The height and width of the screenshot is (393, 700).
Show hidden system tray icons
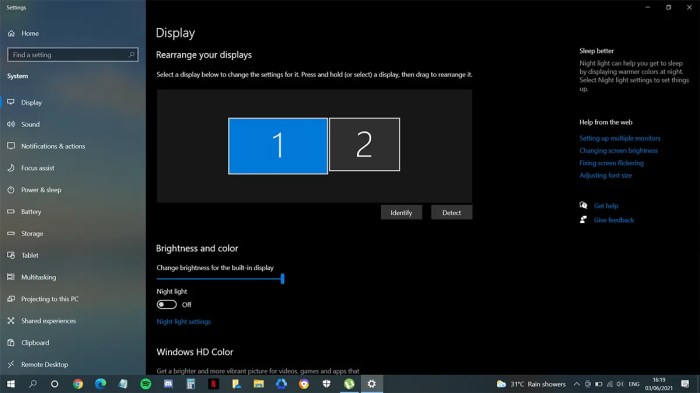[x=576, y=384]
